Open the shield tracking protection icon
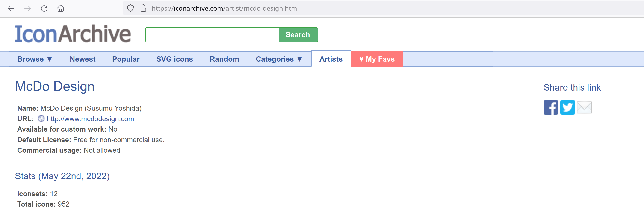The width and height of the screenshot is (644, 218). pos(130,9)
